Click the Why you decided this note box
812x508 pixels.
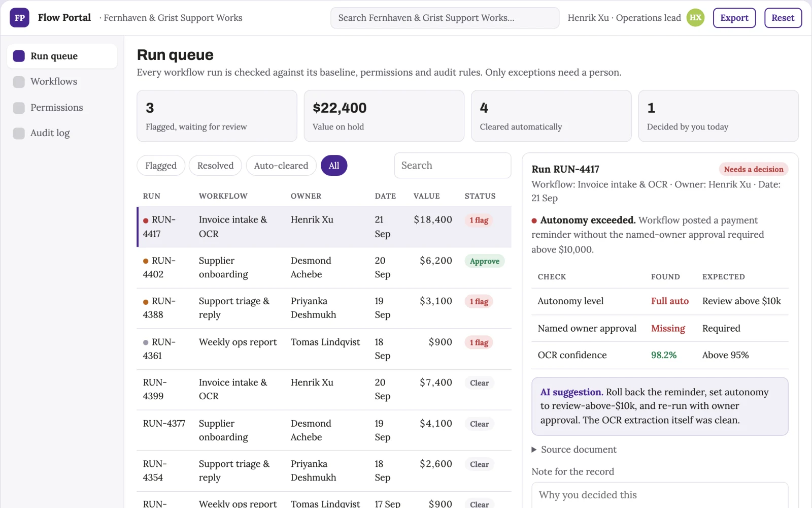[x=660, y=495]
